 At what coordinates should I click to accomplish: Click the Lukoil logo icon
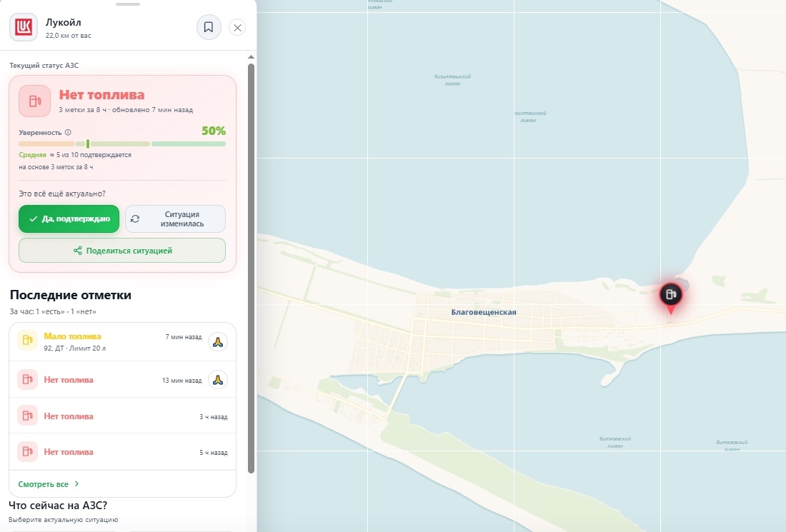pyautogui.click(x=24, y=27)
